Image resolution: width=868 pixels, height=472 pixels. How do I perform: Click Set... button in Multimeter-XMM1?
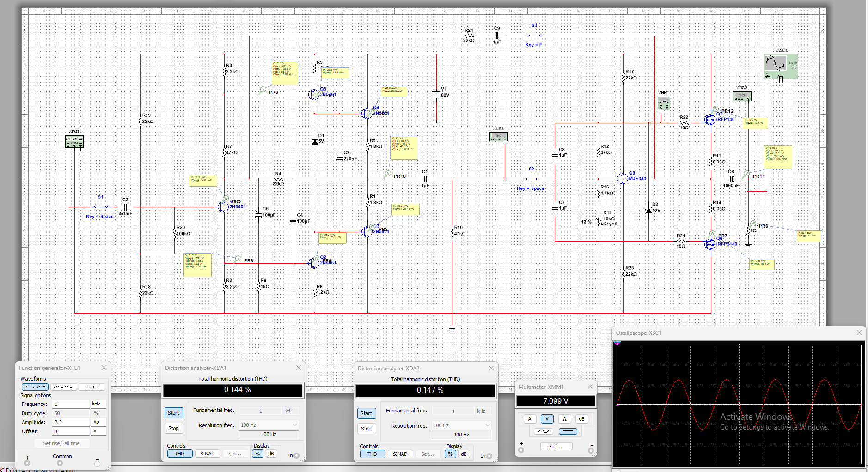click(x=556, y=447)
